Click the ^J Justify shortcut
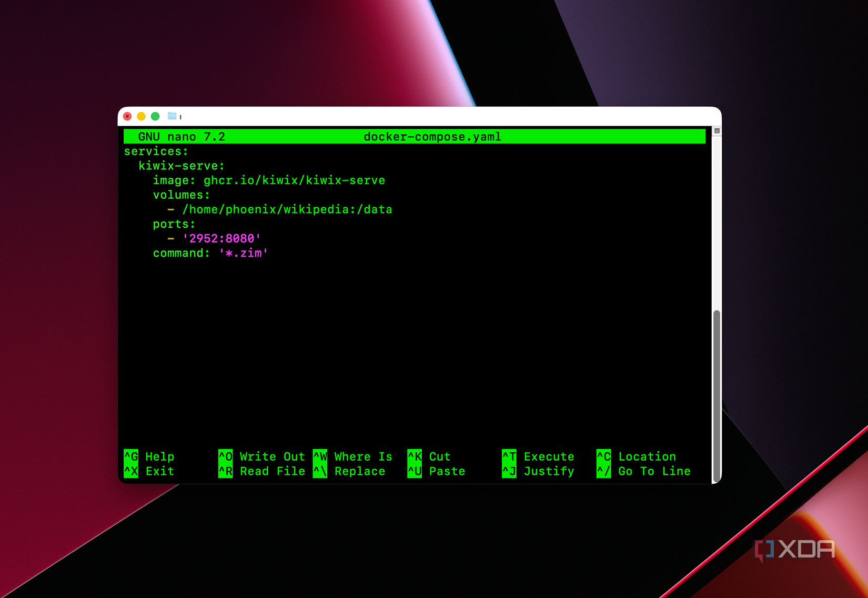This screenshot has height=598, width=868. click(538, 471)
